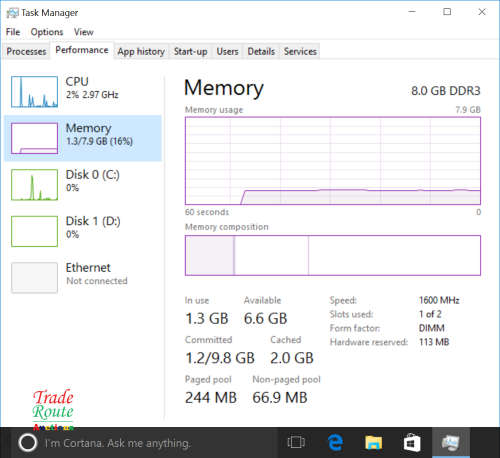Viewport: 500px width, 458px height.
Task: Open the View menu
Action: (84, 32)
